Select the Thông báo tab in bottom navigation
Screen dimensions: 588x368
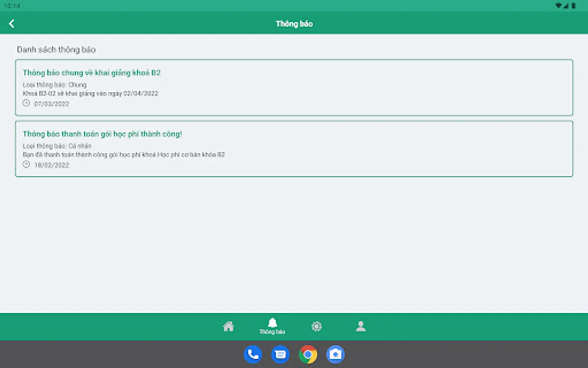coord(273,326)
